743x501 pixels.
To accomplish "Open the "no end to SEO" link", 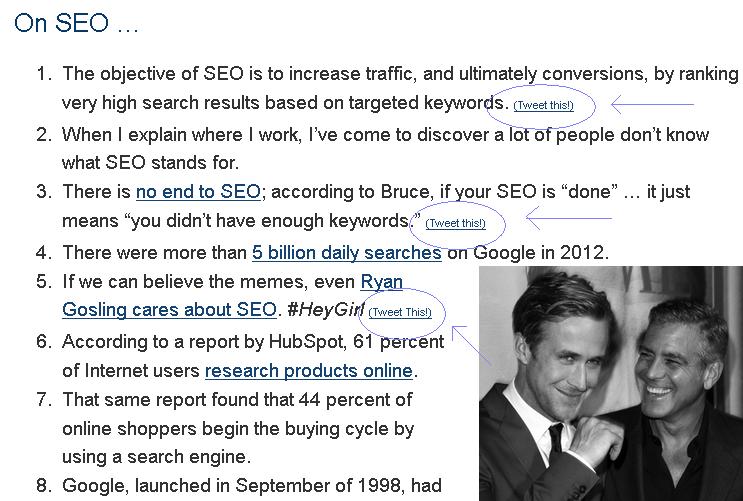I will [198, 191].
